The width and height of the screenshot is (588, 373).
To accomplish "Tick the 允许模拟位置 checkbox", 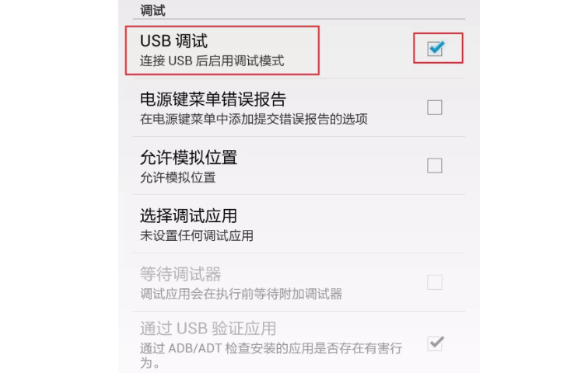I will pos(435,166).
